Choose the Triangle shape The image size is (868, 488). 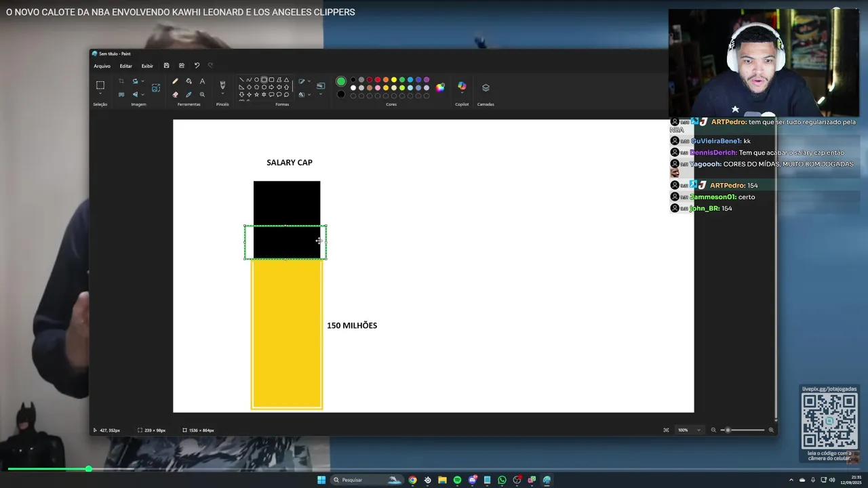click(x=286, y=80)
